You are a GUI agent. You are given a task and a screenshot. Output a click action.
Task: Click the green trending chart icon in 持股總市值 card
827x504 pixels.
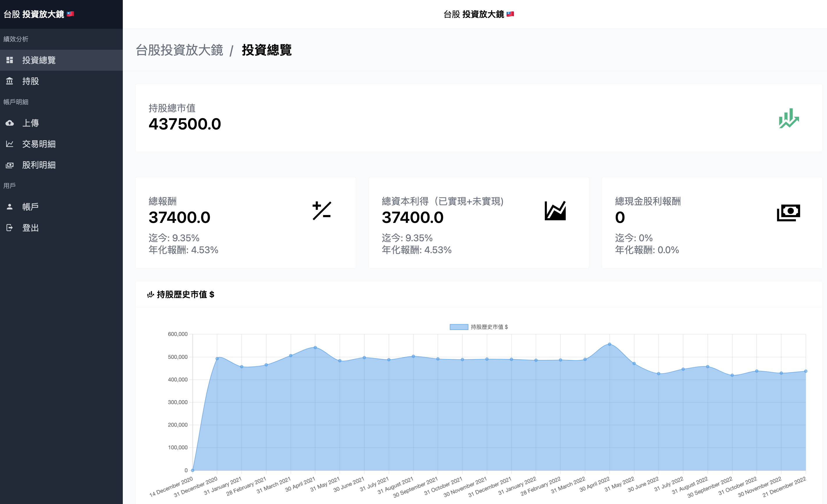point(789,118)
